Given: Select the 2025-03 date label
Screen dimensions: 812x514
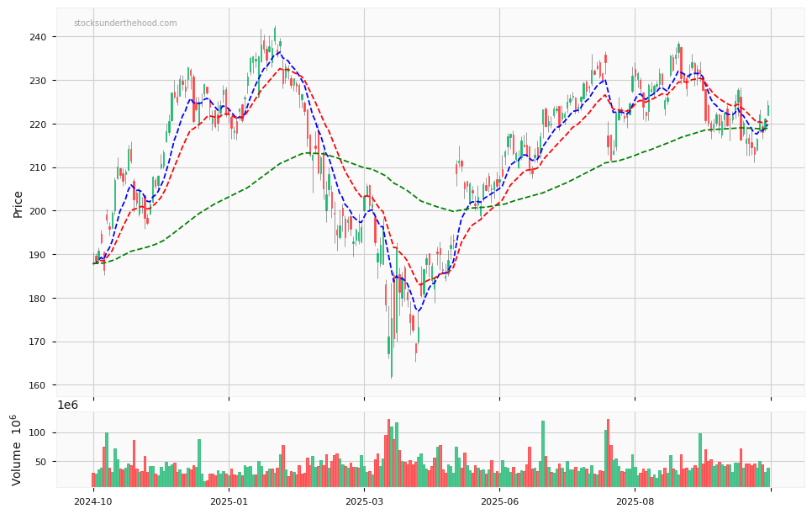Looking at the screenshot, I should click(x=364, y=501).
